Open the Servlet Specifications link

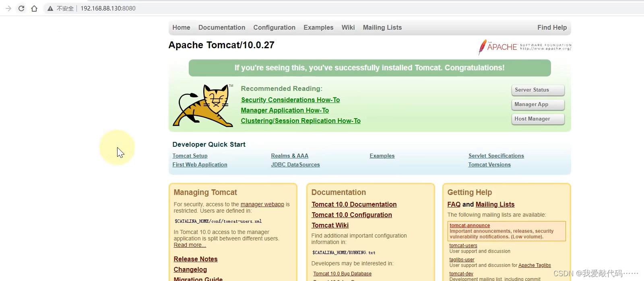496,156
